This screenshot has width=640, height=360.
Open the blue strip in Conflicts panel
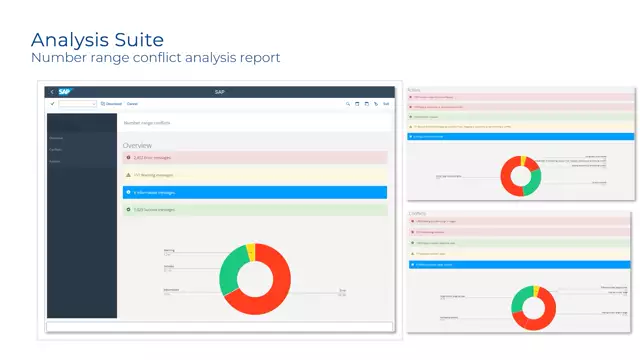[520, 265]
